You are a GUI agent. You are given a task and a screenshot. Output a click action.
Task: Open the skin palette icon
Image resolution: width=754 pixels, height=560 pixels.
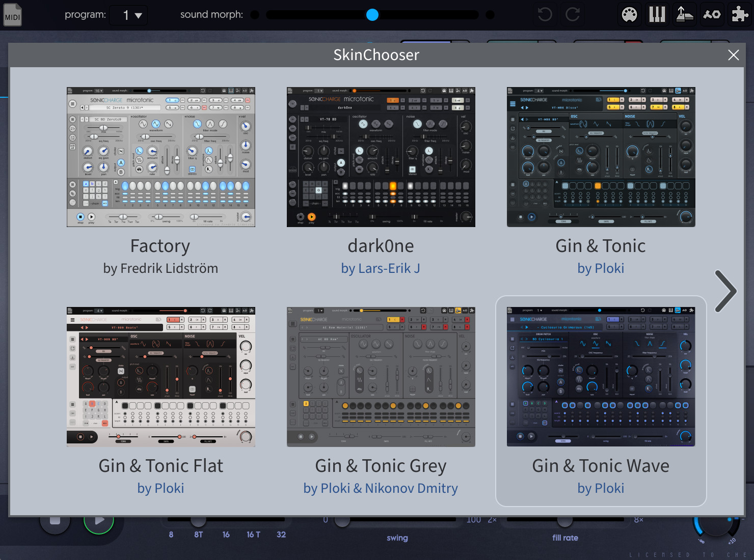630,14
